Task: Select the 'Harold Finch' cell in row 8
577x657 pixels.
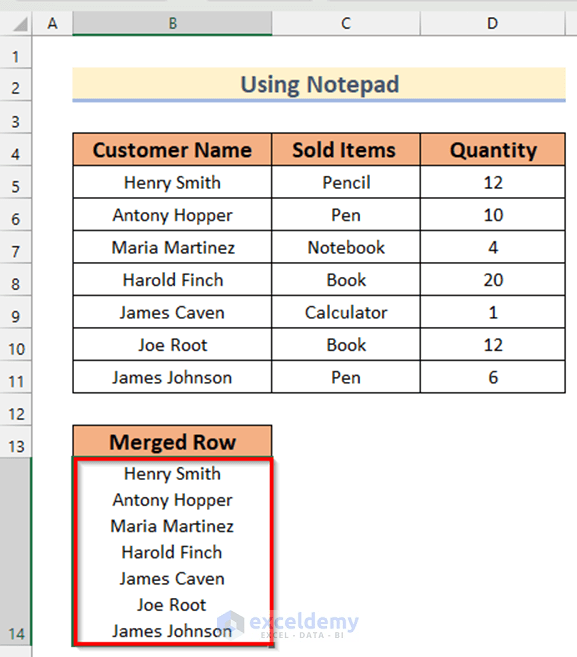Action: (x=172, y=279)
